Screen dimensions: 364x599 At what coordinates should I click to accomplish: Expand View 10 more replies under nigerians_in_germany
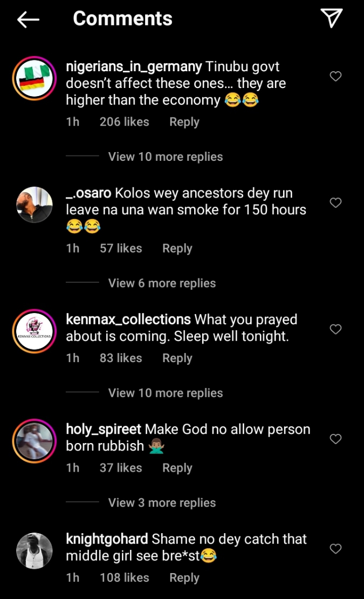(x=165, y=157)
